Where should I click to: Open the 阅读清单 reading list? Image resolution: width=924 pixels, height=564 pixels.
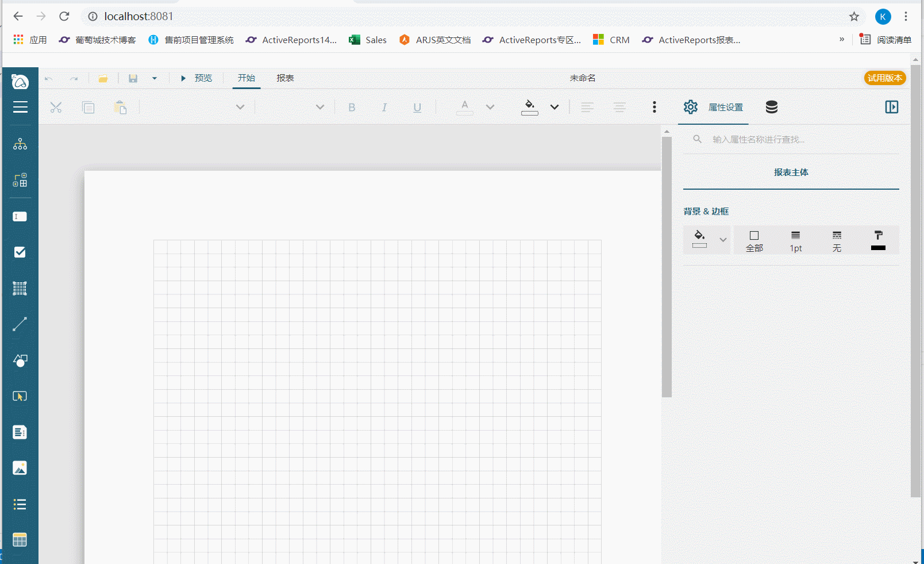[885, 40]
